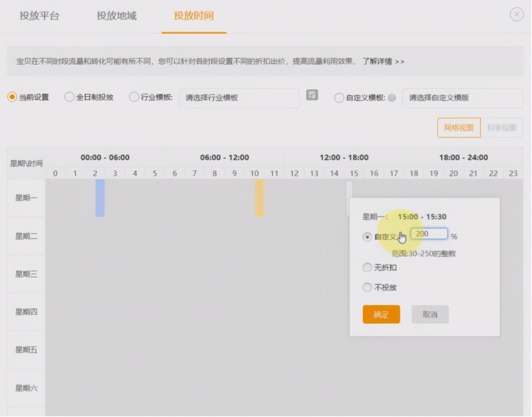
Task: Click the 200 percentage input field
Action: (x=429, y=233)
